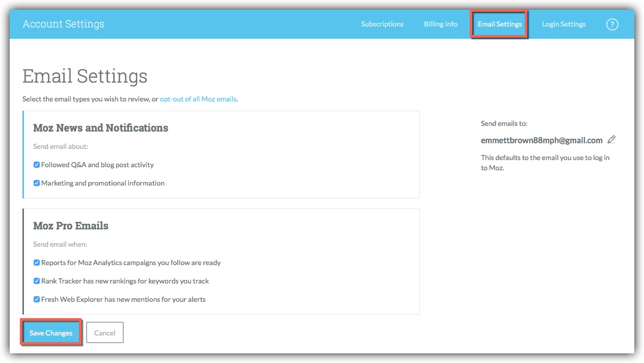Select the Email Settings tab
The height and width of the screenshot is (363, 644).
click(x=499, y=24)
